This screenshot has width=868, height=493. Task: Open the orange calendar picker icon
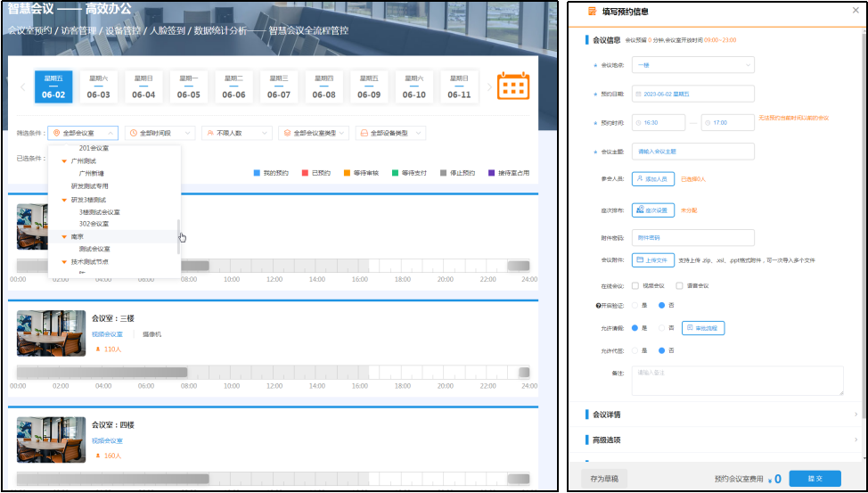tap(513, 86)
